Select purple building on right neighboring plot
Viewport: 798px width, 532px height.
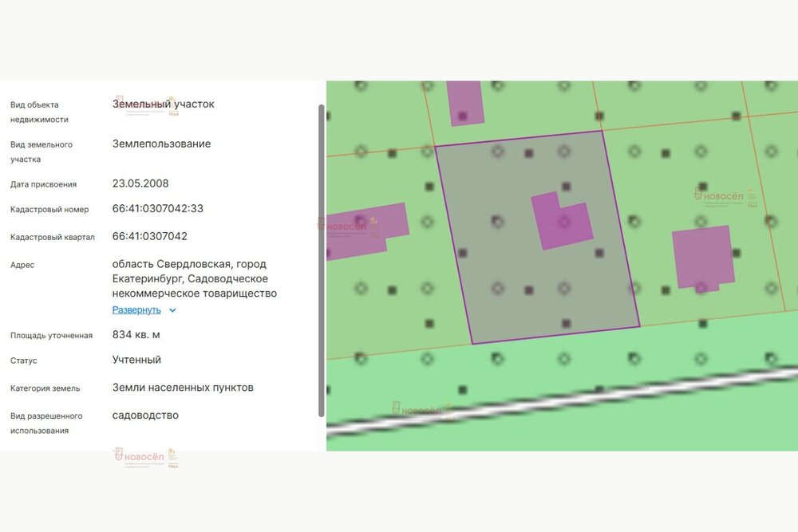pos(703,257)
